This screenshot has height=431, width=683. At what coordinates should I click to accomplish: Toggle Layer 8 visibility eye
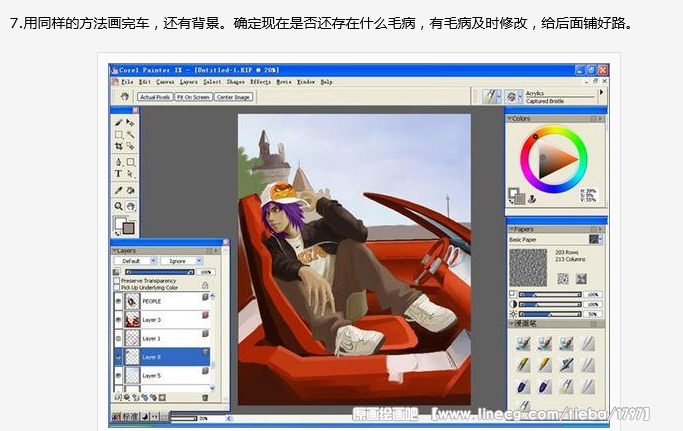[118, 357]
